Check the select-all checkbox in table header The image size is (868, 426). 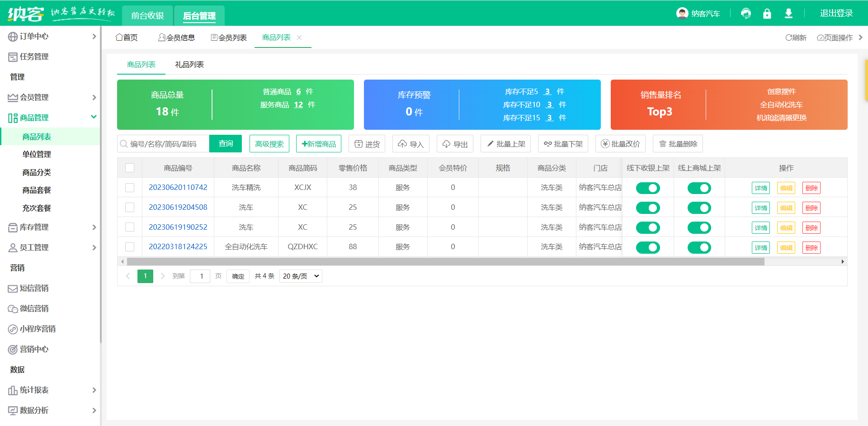coord(130,167)
